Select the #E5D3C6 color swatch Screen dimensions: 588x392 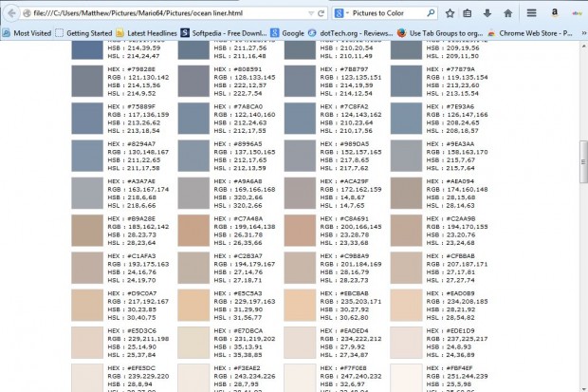tap(87, 343)
